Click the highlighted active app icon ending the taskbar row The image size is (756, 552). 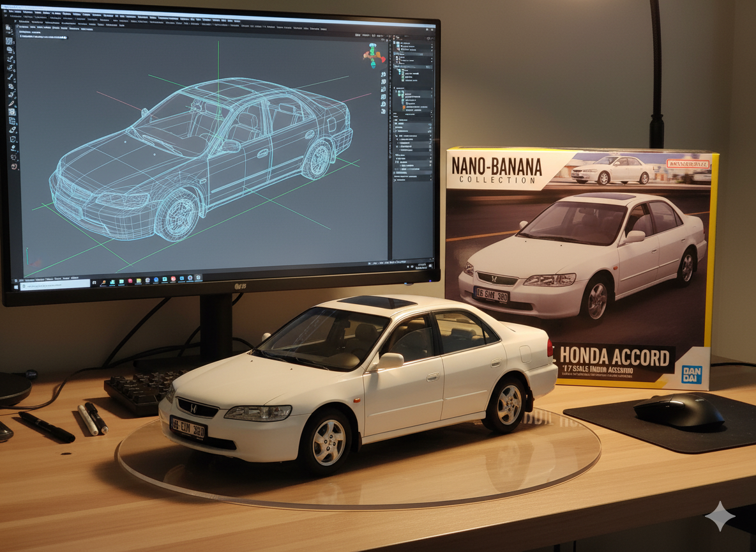tap(198, 277)
